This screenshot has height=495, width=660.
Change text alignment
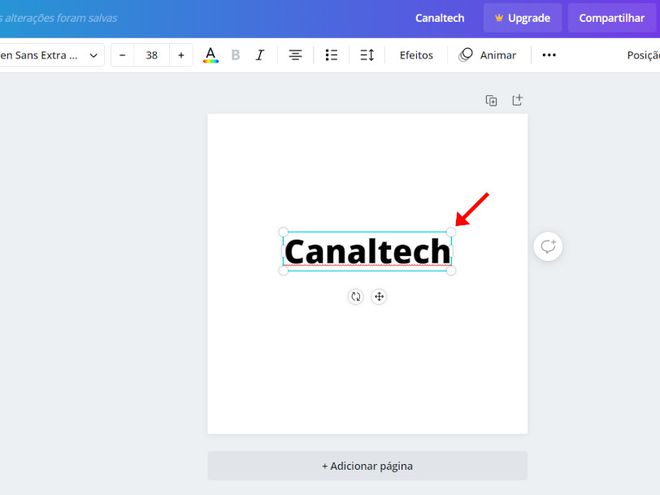[295, 55]
